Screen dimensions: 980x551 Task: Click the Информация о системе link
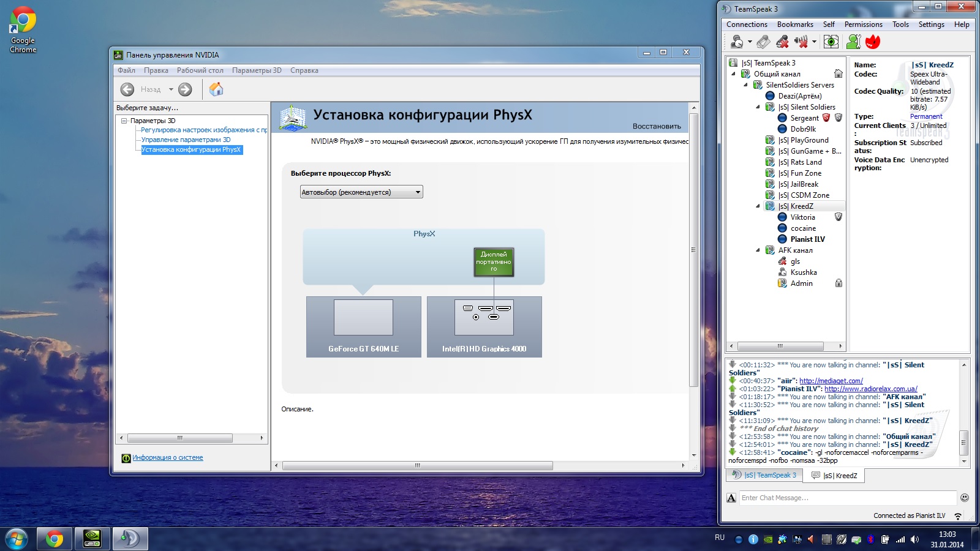click(x=167, y=458)
